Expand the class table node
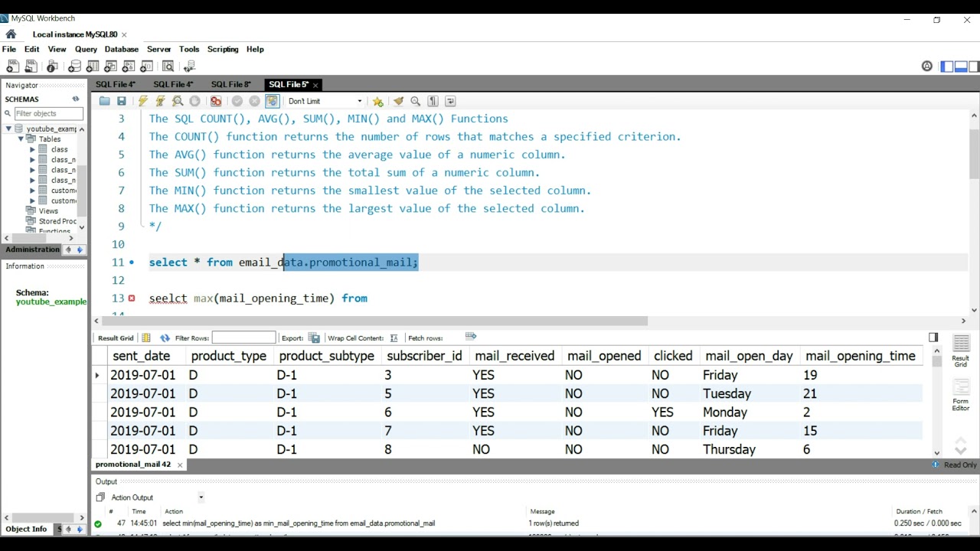The width and height of the screenshot is (980, 551). click(33, 149)
